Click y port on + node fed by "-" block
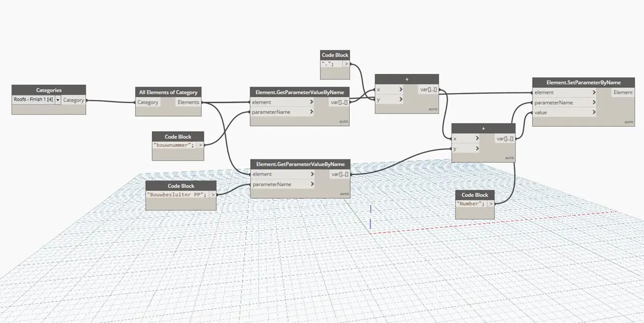 click(389, 99)
